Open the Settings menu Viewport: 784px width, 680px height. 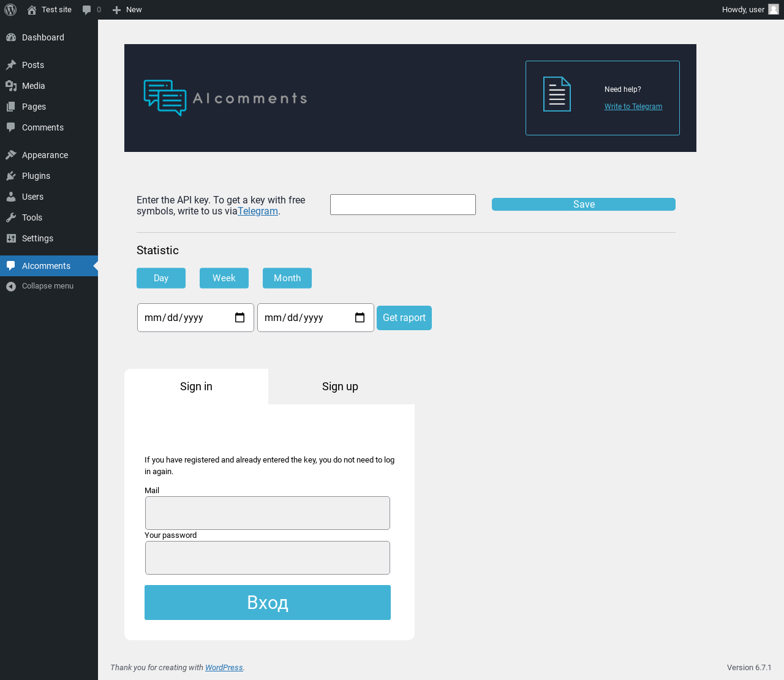(x=49, y=238)
